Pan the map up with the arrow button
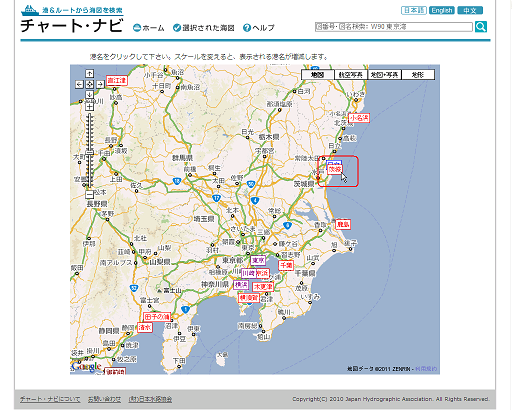 (89, 73)
